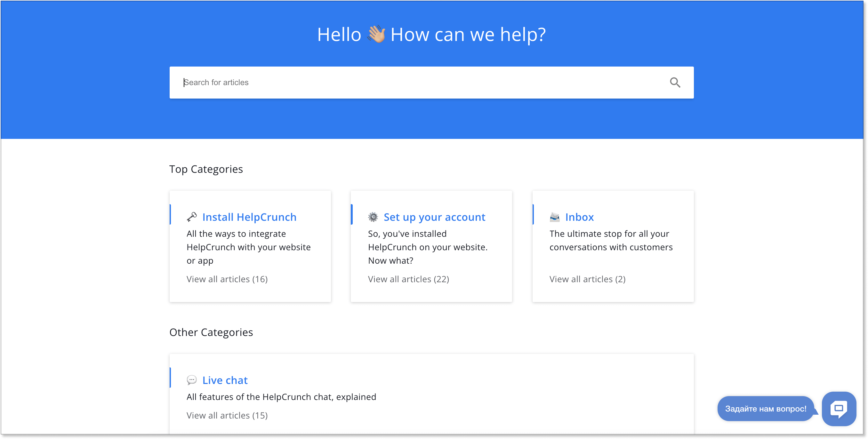The image size is (868, 439).
Task: View all articles (16) for Install HelpCrunch
Action: pos(227,279)
